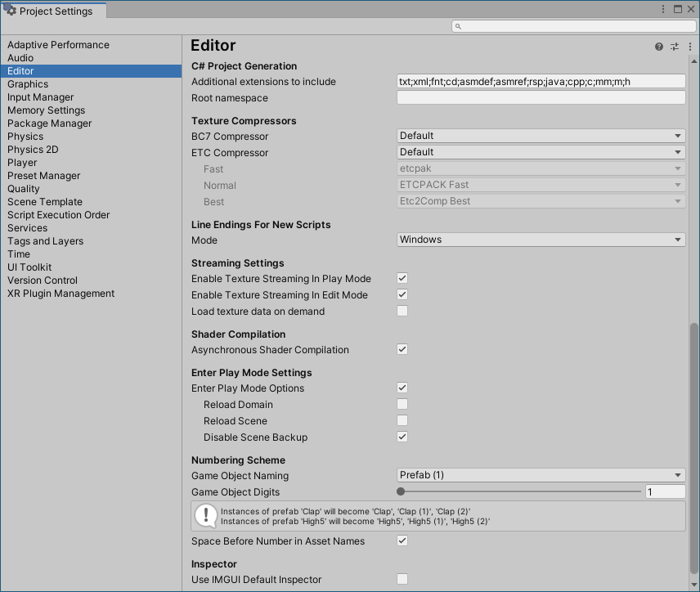The image size is (700, 592).
Task: Click the Game Object Digits slider handle
Action: coord(401,491)
